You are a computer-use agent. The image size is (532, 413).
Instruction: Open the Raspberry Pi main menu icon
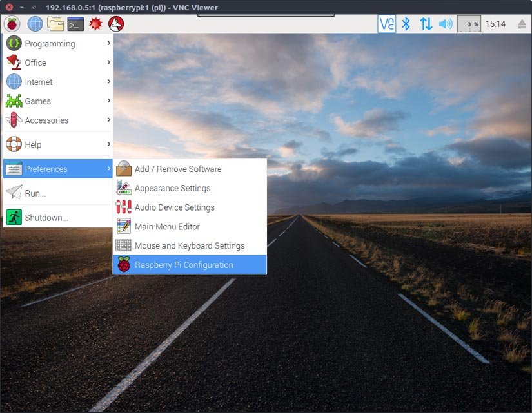click(x=12, y=24)
